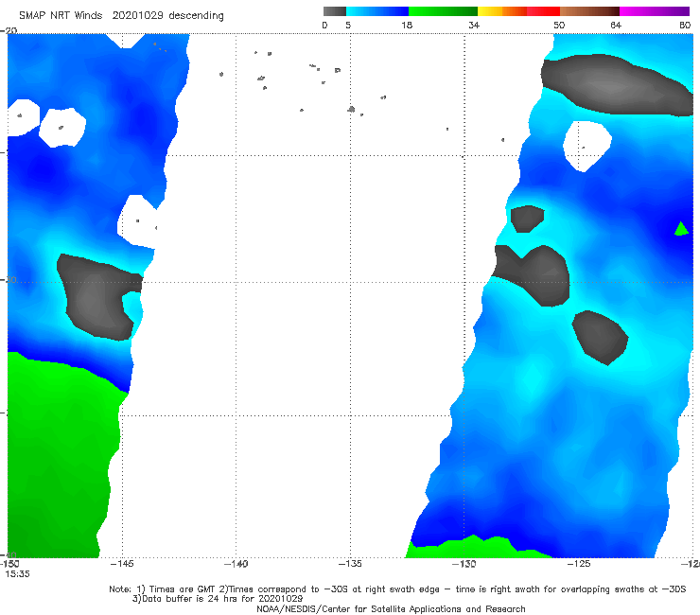
Task: Pick the red segment of the color bar
Action: pos(543,11)
